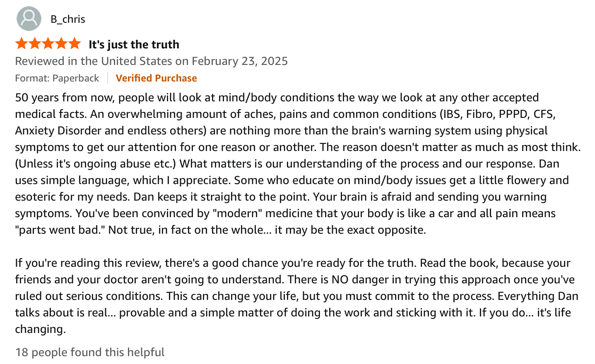Click the third orange rating star

(x=48, y=43)
